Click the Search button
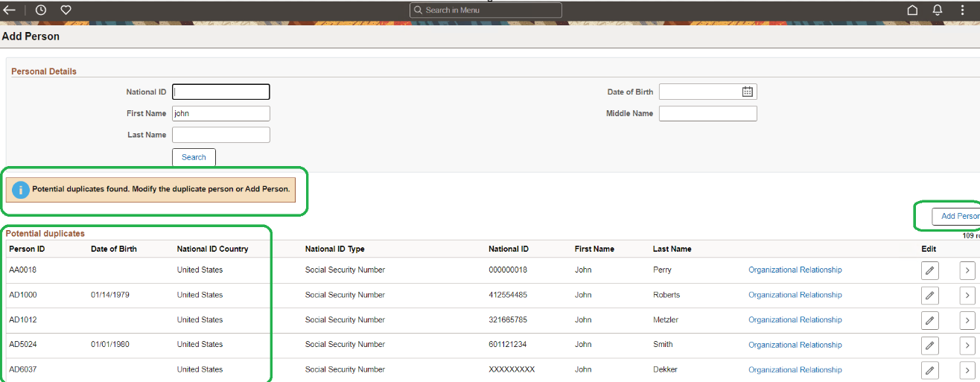The height and width of the screenshot is (382, 980). [194, 157]
